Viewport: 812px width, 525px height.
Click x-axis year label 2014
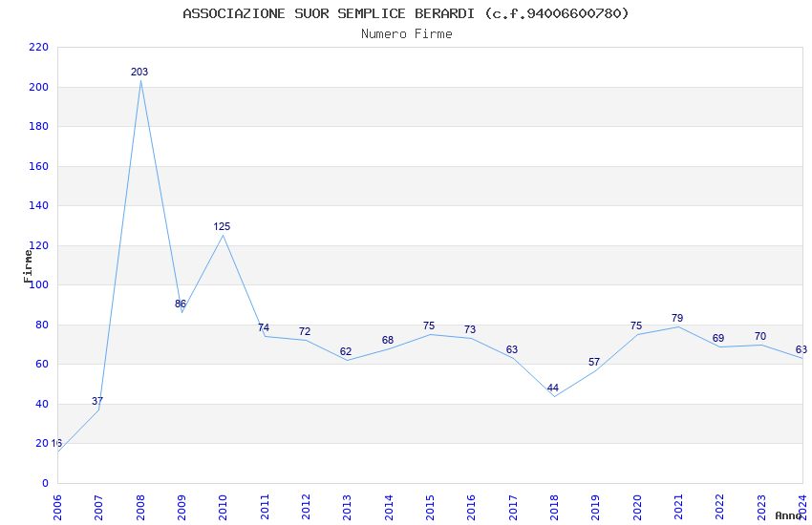click(389, 507)
